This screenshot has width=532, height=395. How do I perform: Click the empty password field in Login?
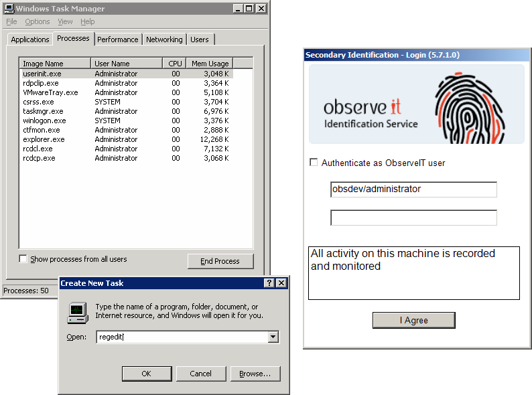point(413,218)
